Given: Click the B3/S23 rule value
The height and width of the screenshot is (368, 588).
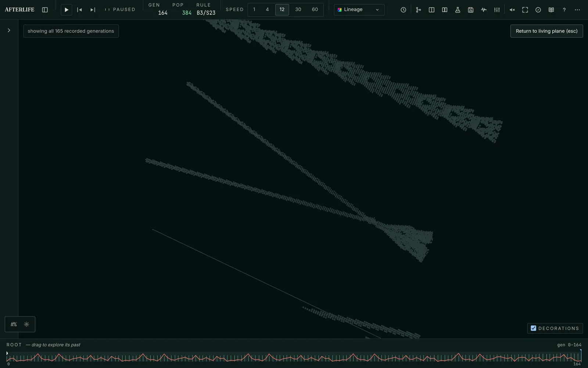Looking at the screenshot, I should [x=206, y=13].
